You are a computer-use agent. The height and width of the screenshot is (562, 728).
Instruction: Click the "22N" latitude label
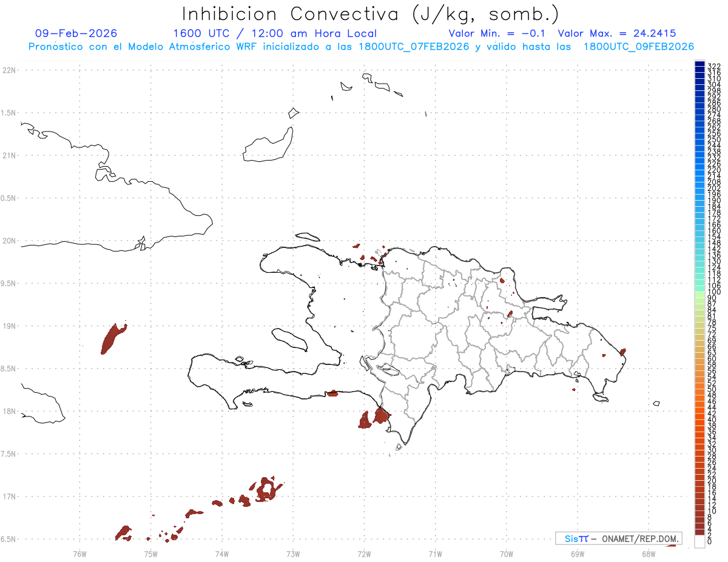[8, 70]
